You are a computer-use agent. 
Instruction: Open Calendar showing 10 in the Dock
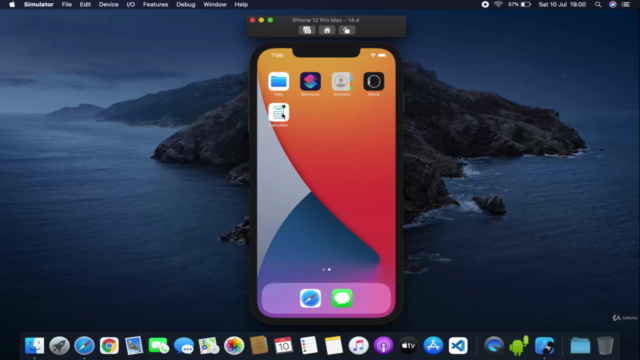[x=284, y=346]
